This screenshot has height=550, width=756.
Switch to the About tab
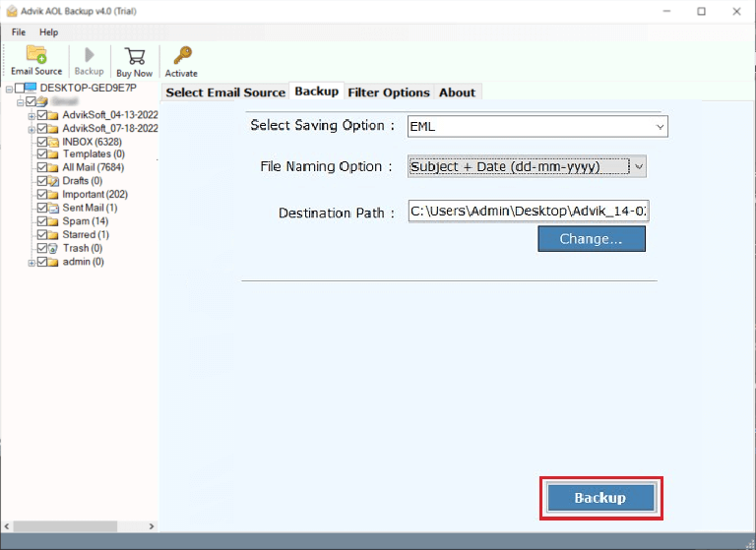pos(457,92)
